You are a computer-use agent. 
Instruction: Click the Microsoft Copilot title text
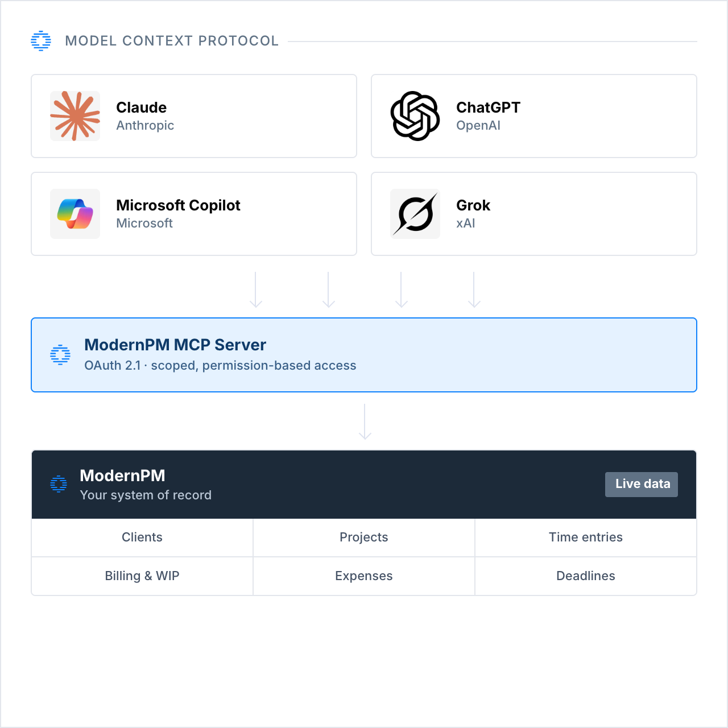[178, 205]
